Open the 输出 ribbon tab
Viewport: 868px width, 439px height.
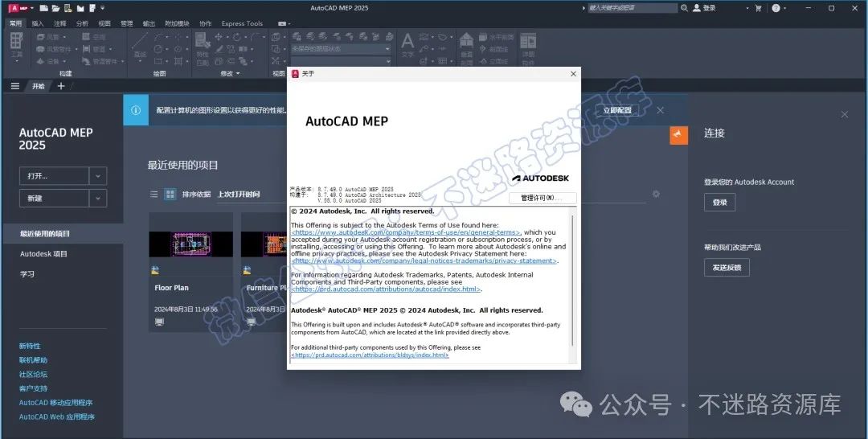click(149, 23)
